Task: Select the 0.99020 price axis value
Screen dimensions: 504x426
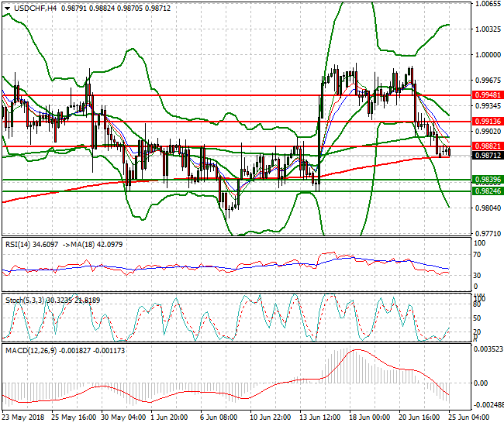Action: 488,132
